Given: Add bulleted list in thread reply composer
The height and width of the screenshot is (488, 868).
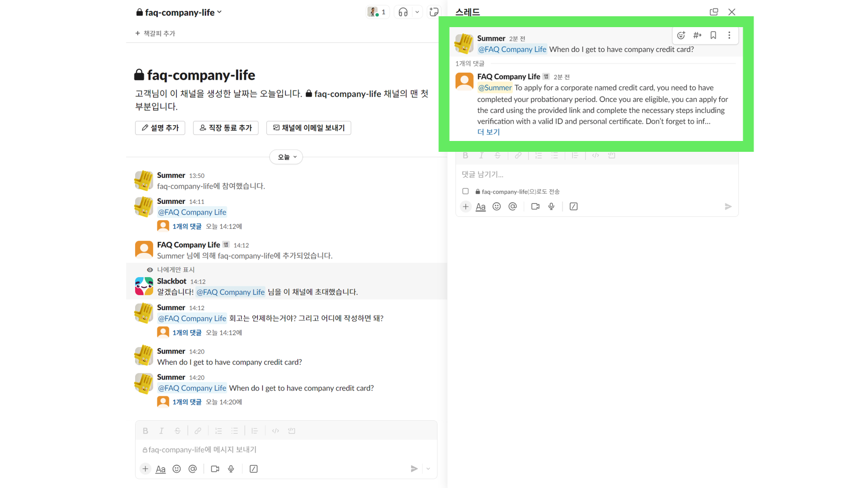Looking at the screenshot, I should (554, 156).
